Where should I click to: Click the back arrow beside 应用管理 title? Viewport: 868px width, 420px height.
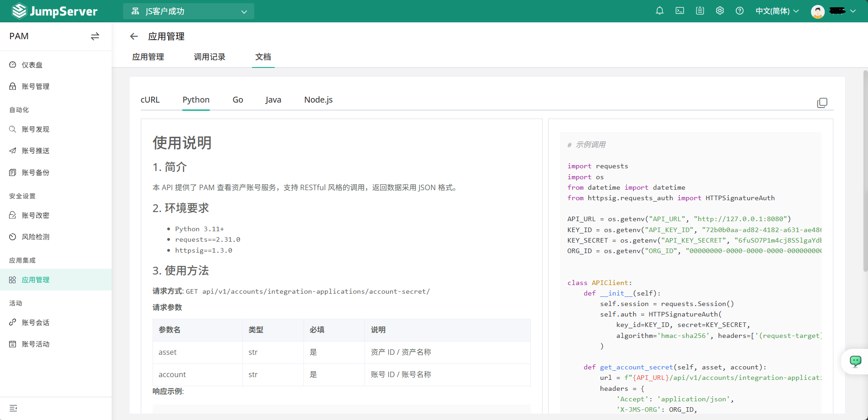(134, 36)
